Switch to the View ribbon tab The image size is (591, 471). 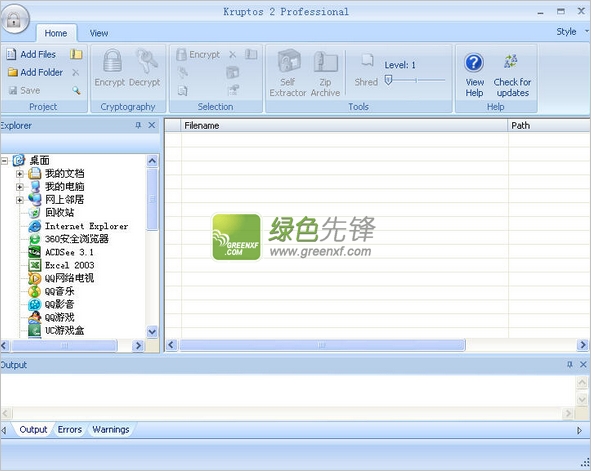(99, 33)
